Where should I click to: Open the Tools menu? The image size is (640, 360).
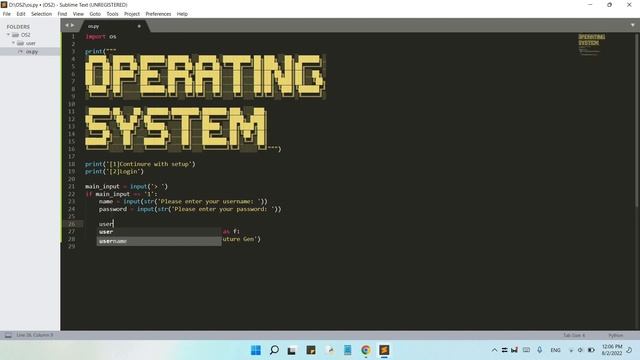point(112,14)
